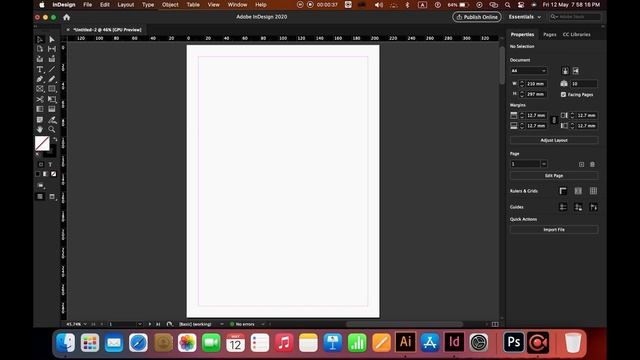640x360 pixels.
Task: Click the Home icon
Action: tap(67, 17)
